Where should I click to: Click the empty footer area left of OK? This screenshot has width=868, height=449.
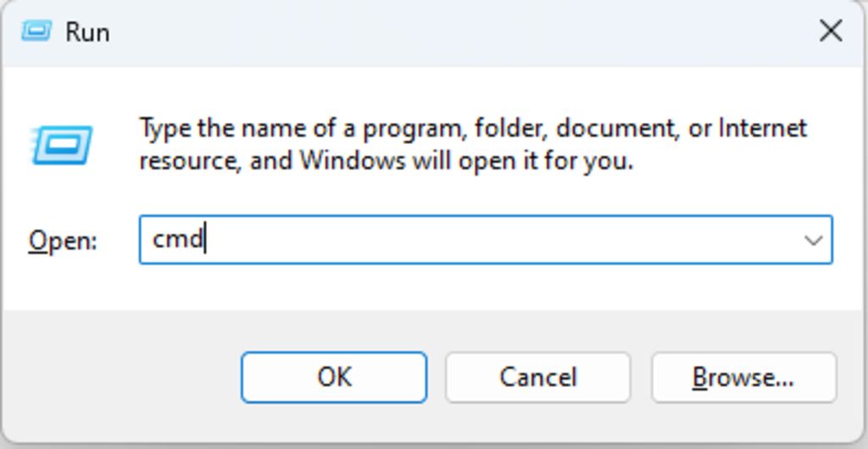[119, 377]
